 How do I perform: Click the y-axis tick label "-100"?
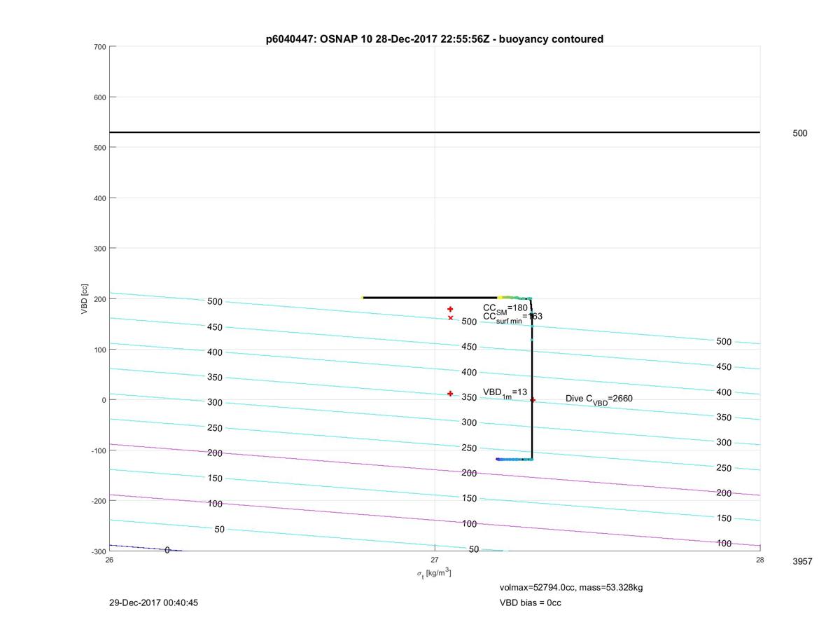pyautogui.click(x=98, y=450)
